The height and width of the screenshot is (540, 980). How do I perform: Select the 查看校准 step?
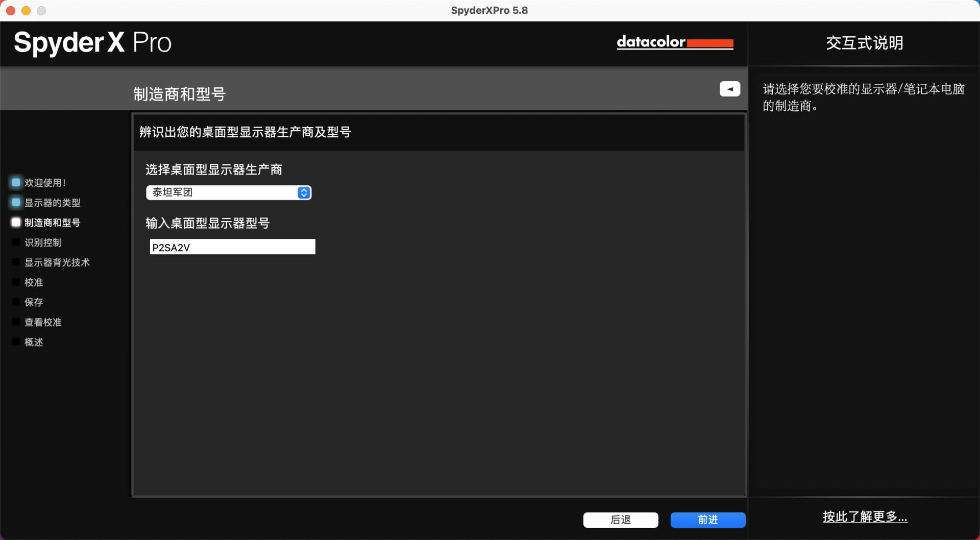tap(43, 322)
